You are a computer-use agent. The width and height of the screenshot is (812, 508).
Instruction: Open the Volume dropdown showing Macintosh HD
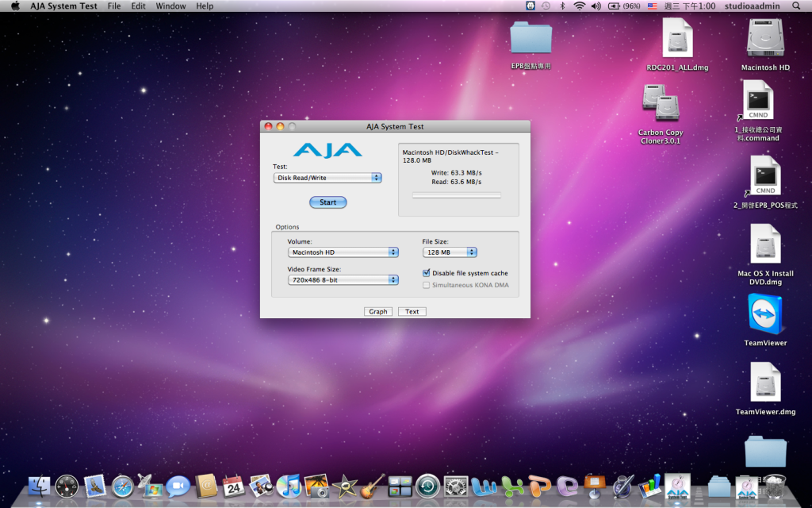pos(343,252)
